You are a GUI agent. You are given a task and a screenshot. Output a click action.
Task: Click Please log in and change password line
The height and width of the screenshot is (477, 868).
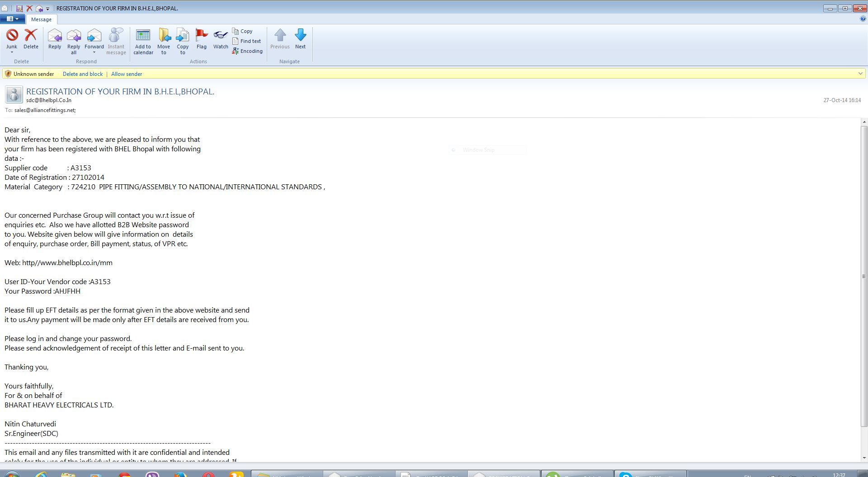tap(68, 339)
